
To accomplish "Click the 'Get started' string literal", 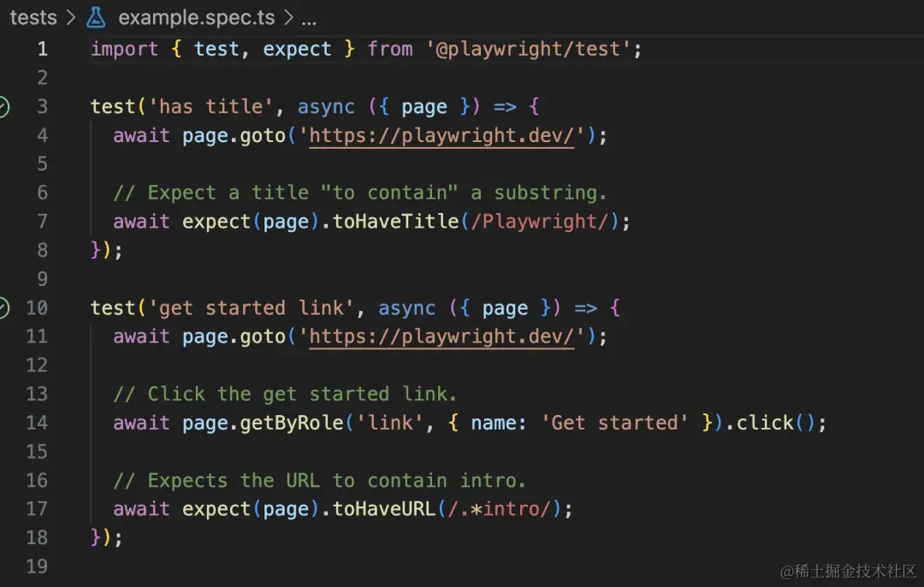I will [614, 423].
